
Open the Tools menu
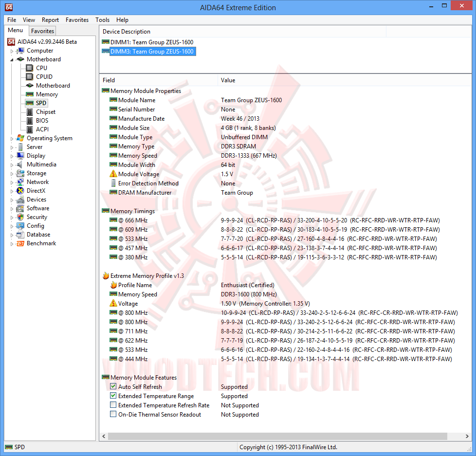pyautogui.click(x=102, y=20)
